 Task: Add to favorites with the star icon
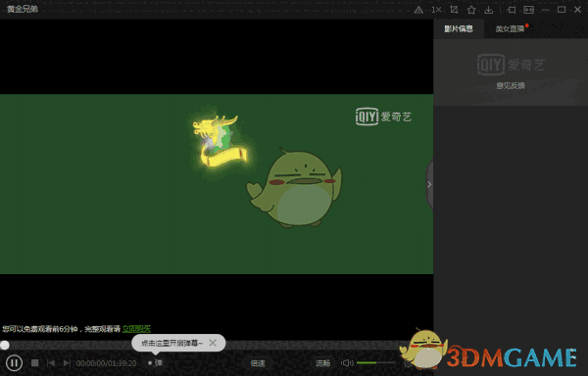471,10
